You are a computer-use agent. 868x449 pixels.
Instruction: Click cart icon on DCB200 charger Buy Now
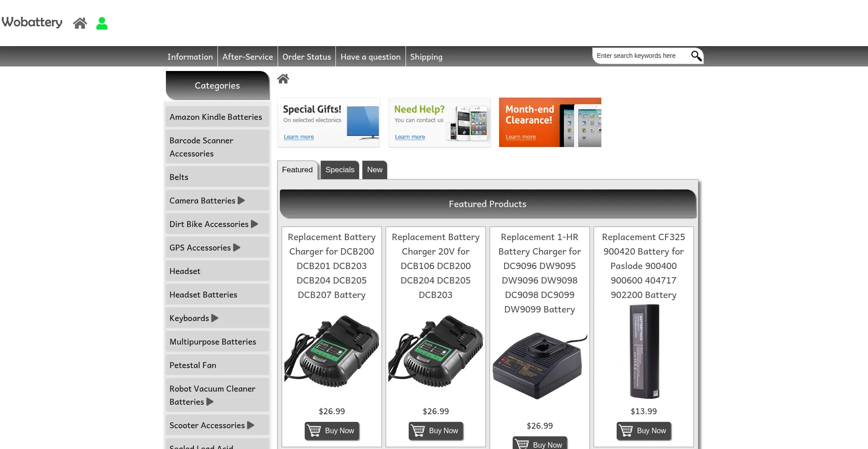point(314,430)
